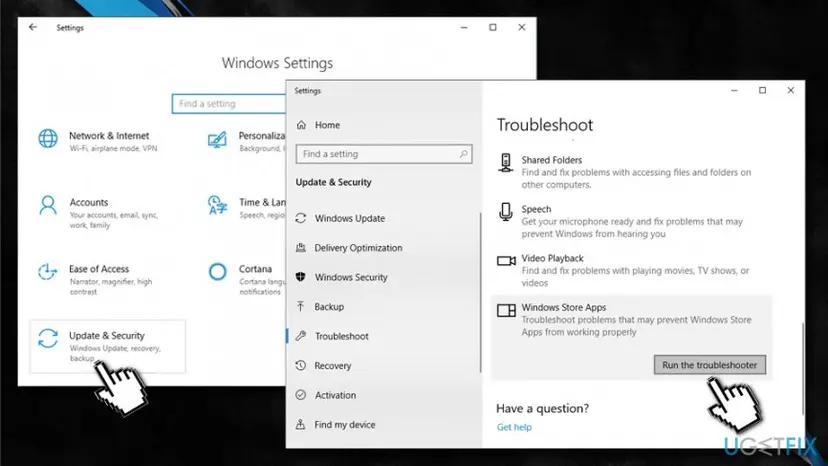Click Recovery clock icon
Viewport: 828px width, 466px height.
pyautogui.click(x=300, y=365)
